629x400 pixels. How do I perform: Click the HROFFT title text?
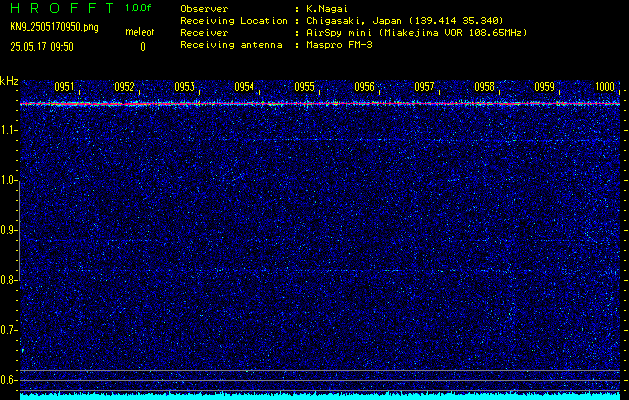[x=62, y=8]
